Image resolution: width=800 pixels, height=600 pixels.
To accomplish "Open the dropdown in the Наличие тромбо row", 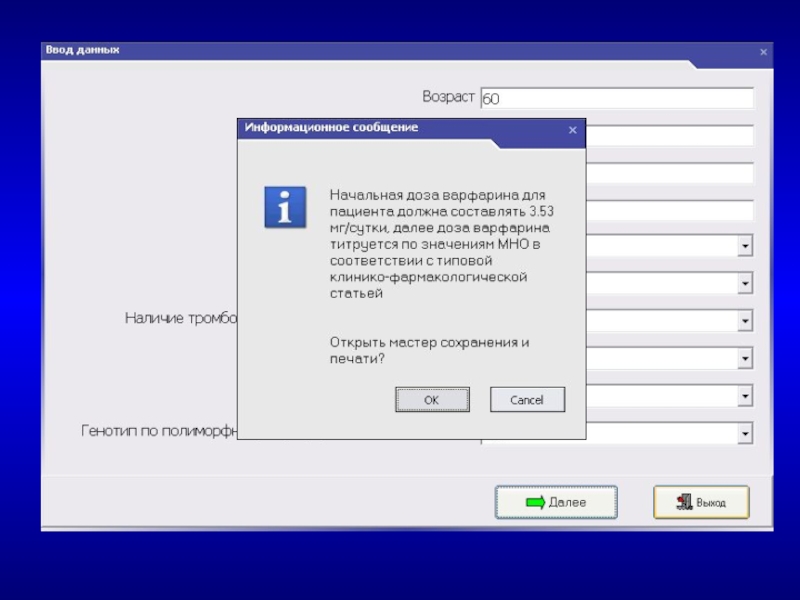I will (745, 321).
